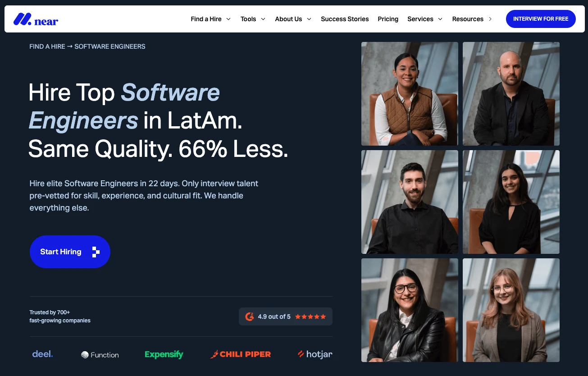Open the Pricing page
This screenshot has height=376, width=588.
[x=388, y=19]
